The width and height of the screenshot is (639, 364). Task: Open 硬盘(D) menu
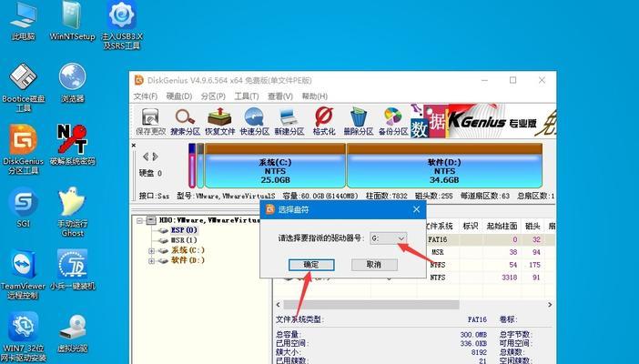click(179, 96)
